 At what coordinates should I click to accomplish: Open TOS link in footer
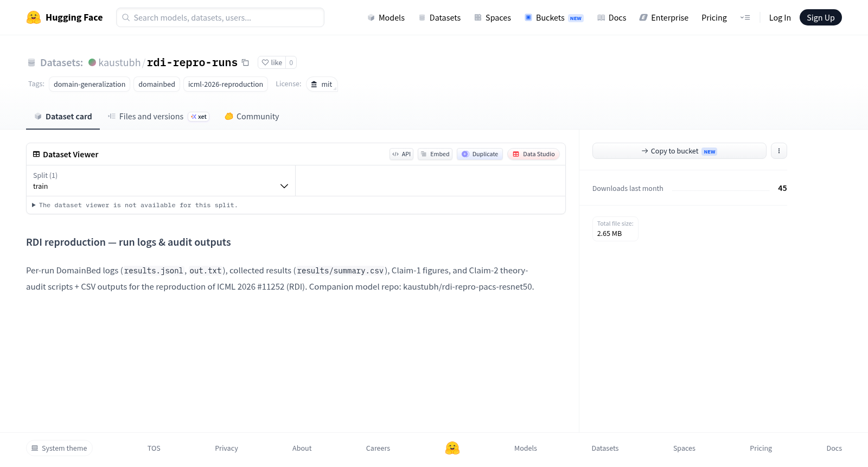pyautogui.click(x=154, y=448)
